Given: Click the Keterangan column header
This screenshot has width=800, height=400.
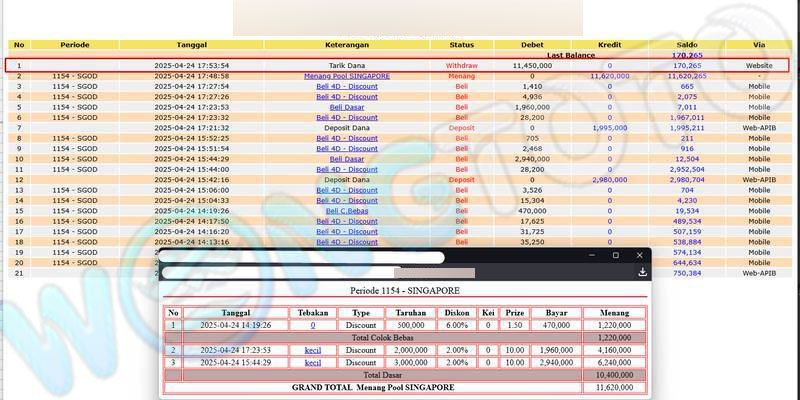Looking at the screenshot, I should tap(347, 45).
